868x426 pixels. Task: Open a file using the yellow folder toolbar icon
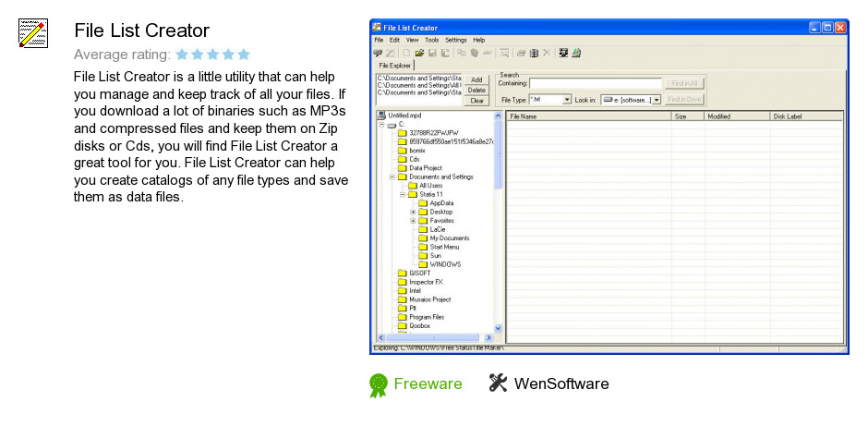pyautogui.click(x=419, y=54)
